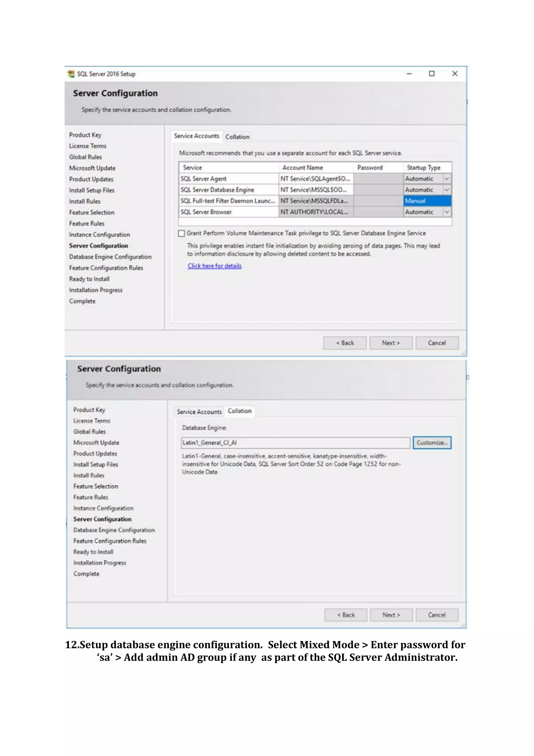The image size is (534, 756).
Task: Minimize the SQL Server 2016 Setup window
Action: 409,74
